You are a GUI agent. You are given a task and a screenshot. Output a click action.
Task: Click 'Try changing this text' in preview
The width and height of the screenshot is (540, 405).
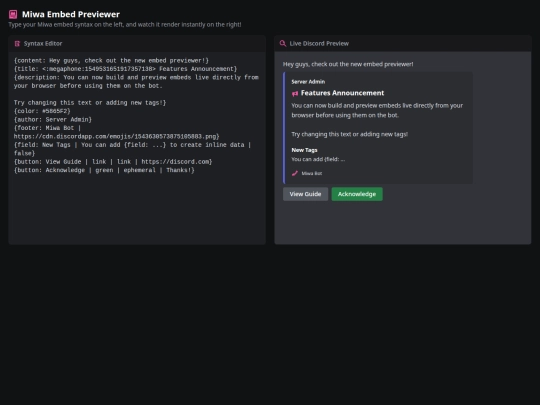pyautogui.click(x=350, y=134)
